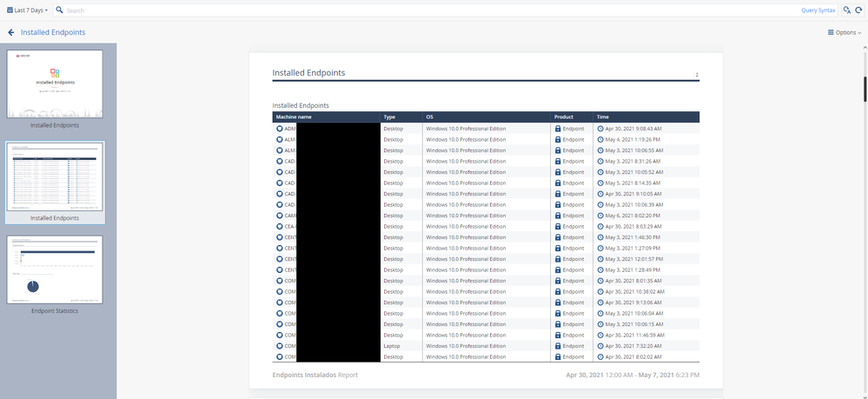This screenshot has width=868, height=399.
Task: Click the time Apr 30, 2021 7:32:20 AM
Action: 633,346
